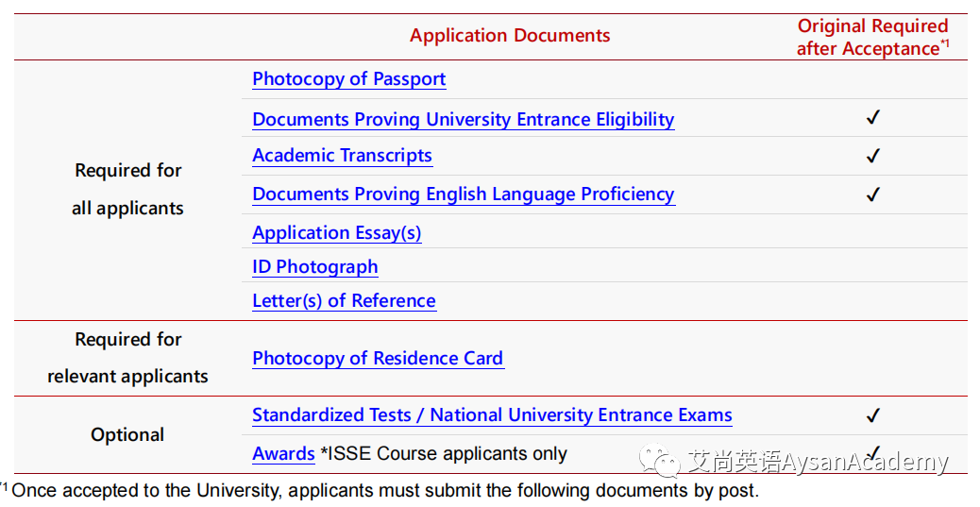The height and width of the screenshot is (507, 980).
Task: Click checkmark in Academic Transcripts row
Action: (873, 156)
